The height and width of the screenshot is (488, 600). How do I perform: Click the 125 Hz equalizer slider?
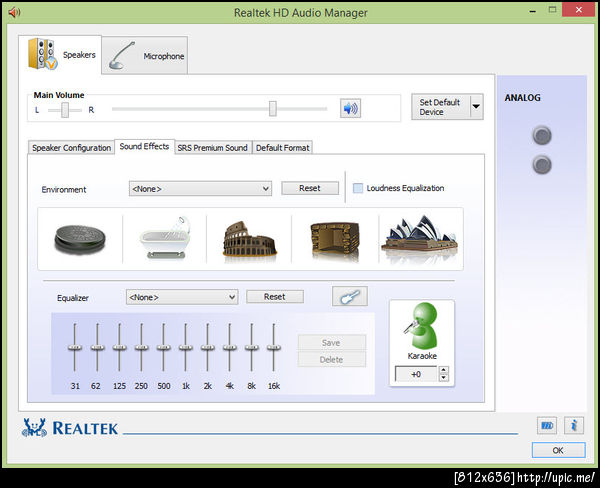click(119, 347)
